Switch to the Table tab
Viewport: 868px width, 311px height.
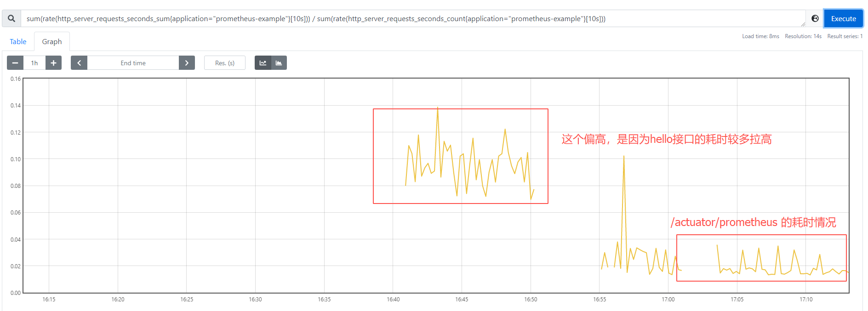(x=18, y=42)
